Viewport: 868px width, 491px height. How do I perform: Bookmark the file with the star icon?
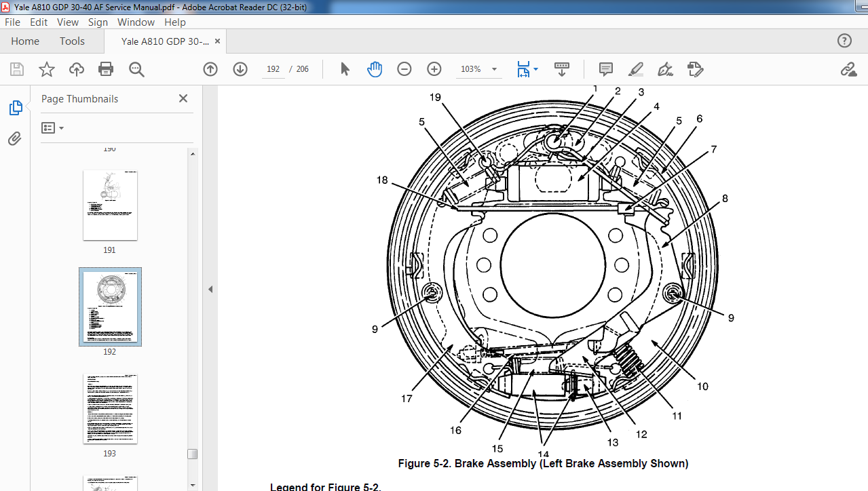47,69
